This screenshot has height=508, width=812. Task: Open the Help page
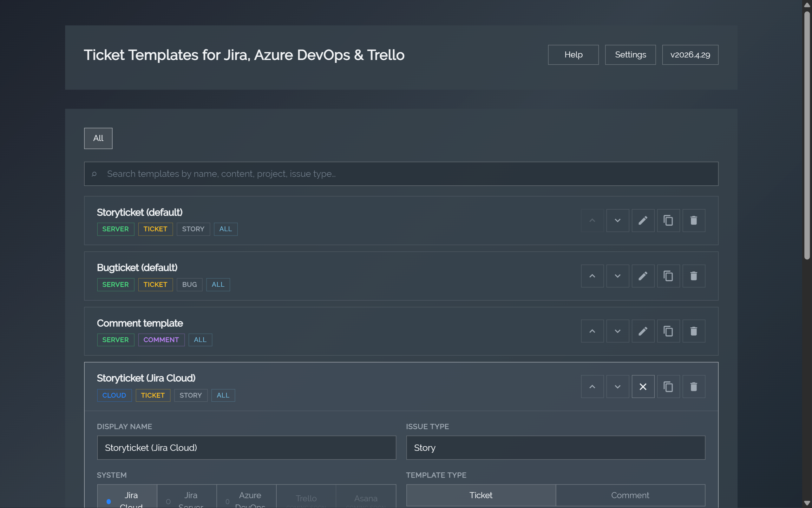[x=573, y=55]
